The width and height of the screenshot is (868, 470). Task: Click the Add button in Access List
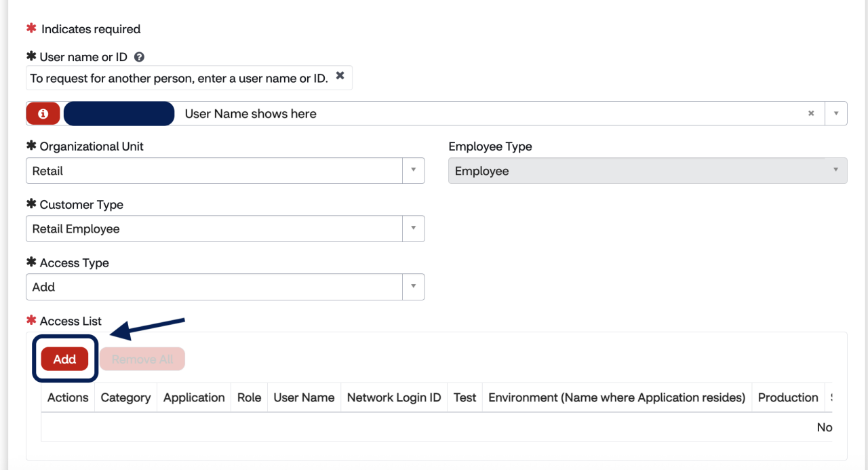tap(64, 359)
